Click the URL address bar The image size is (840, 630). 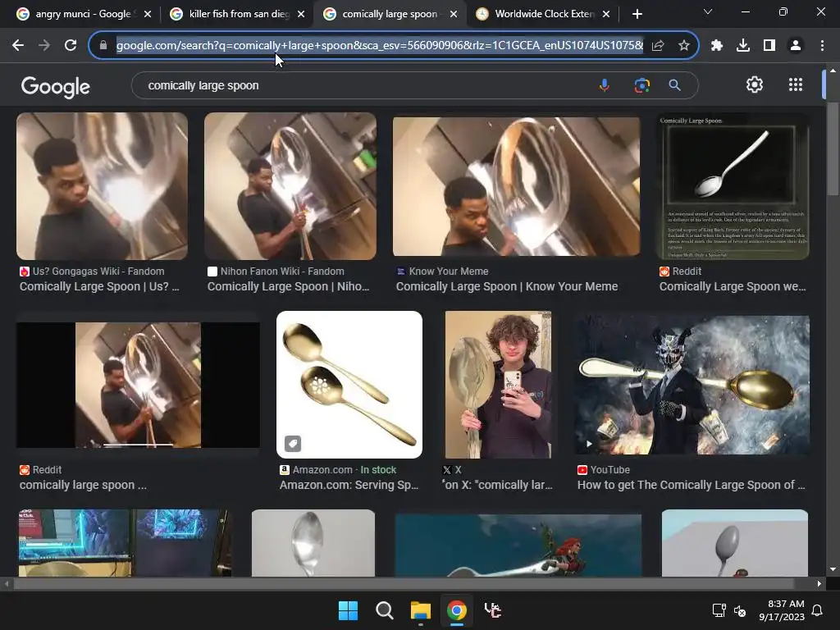(379, 46)
